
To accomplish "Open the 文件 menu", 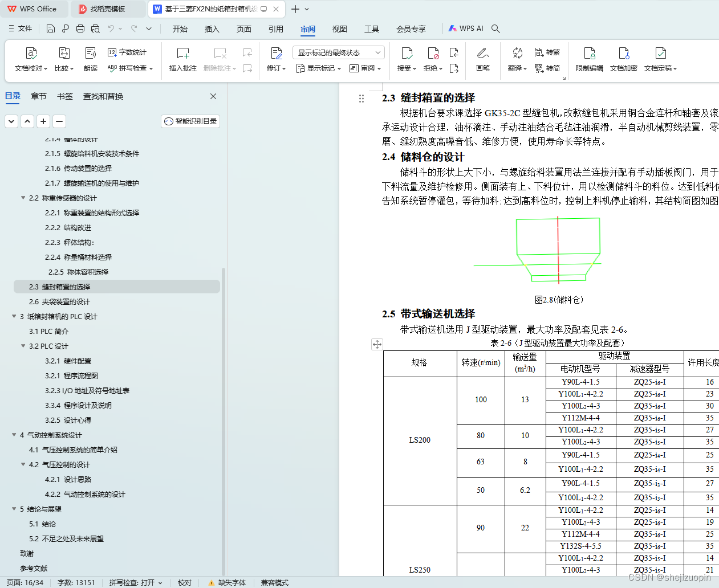I will coord(21,28).
